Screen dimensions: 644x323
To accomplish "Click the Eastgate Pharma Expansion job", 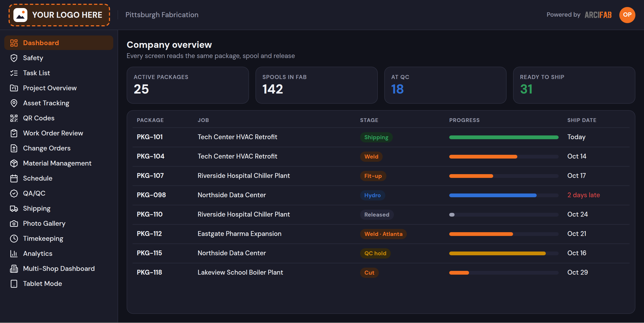I will (239, 234).
